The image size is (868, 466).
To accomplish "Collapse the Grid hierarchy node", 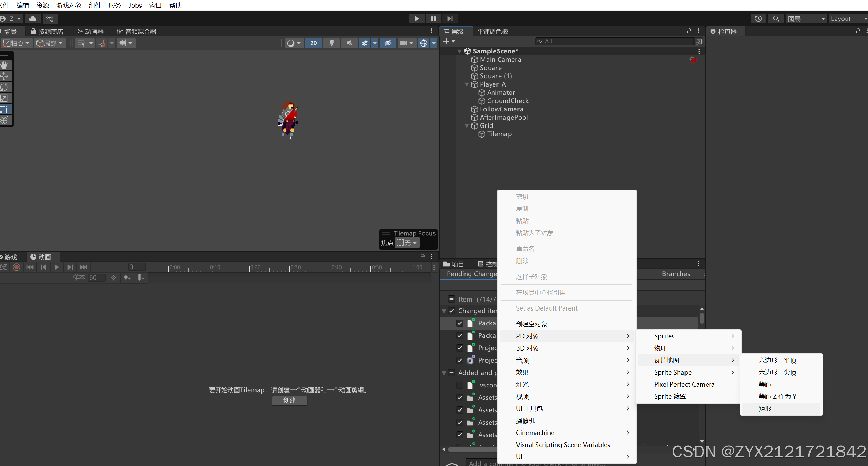I will click(467, 126).
